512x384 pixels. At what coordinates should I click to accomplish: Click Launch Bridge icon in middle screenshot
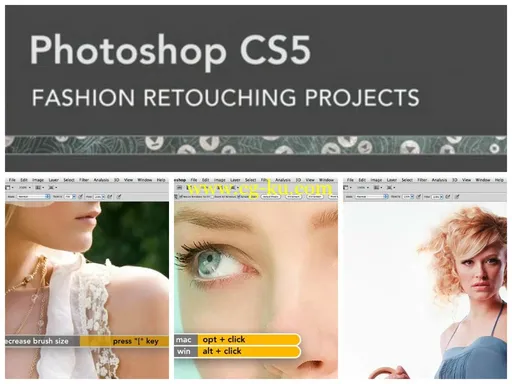[179, 187]
